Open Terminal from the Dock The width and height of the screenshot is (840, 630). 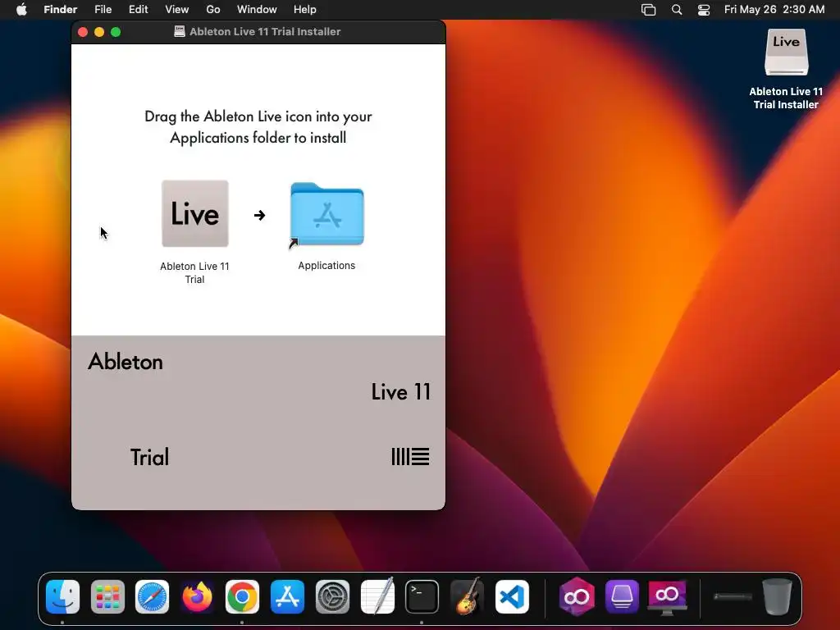click(x=422, y=597)
